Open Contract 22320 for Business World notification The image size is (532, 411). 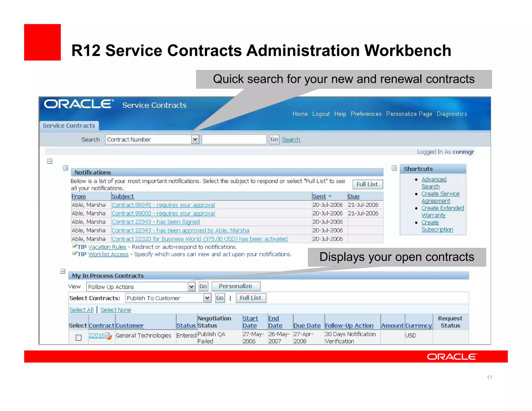point(200,239)
